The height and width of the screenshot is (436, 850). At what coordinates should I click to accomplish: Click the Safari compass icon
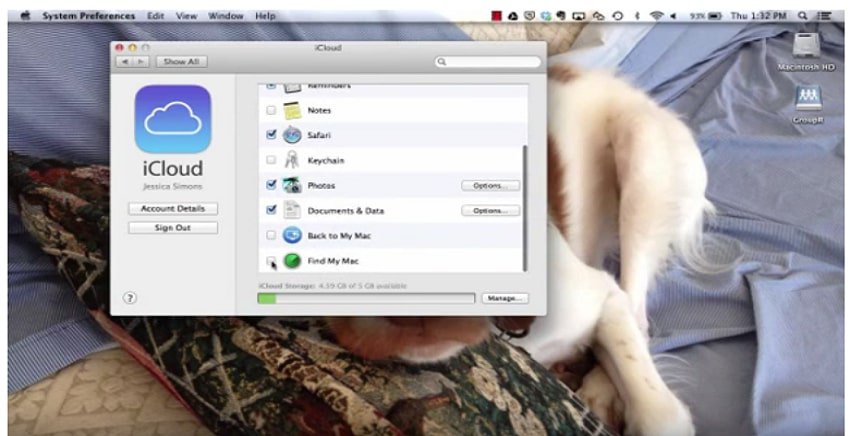click(x=292, y=135)
